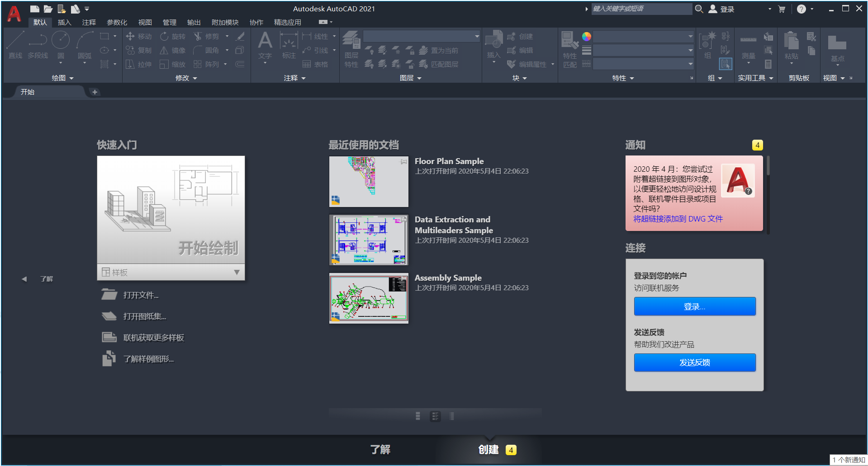This screenshot has height=466, width=868.
Task: Open quick access toolbar customize dropdown
Action: click(87, 9)
